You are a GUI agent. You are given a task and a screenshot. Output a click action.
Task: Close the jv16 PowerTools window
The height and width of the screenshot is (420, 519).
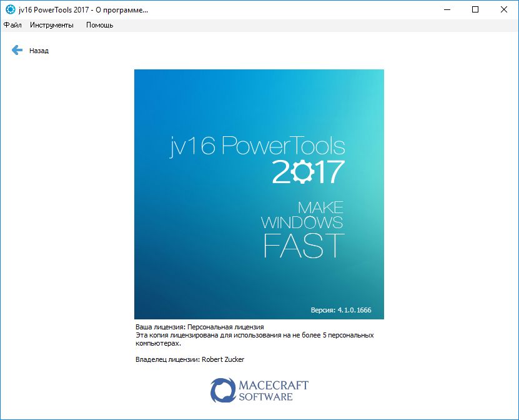coord(504,10)
